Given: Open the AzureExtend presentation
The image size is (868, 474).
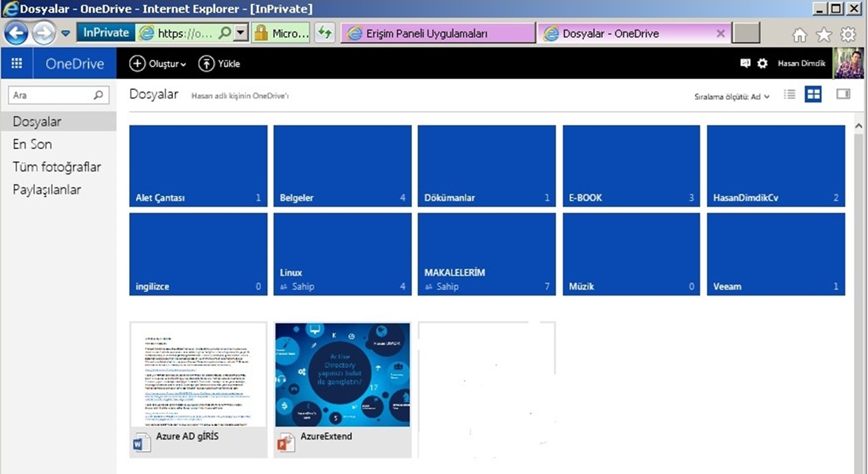Looking at the screenshot, I should point(343,389).
